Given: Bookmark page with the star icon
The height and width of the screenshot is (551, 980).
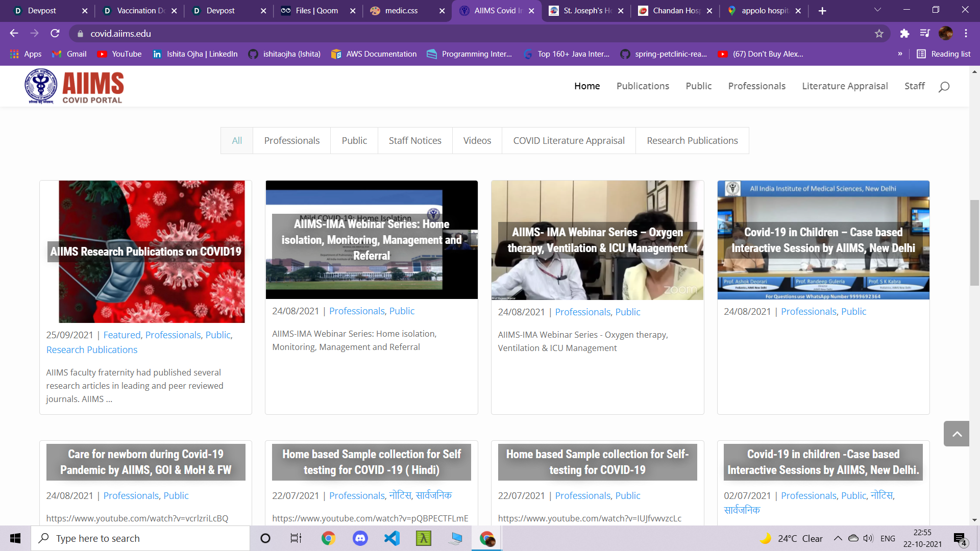Looking at the screenshot, I should 879,34.
